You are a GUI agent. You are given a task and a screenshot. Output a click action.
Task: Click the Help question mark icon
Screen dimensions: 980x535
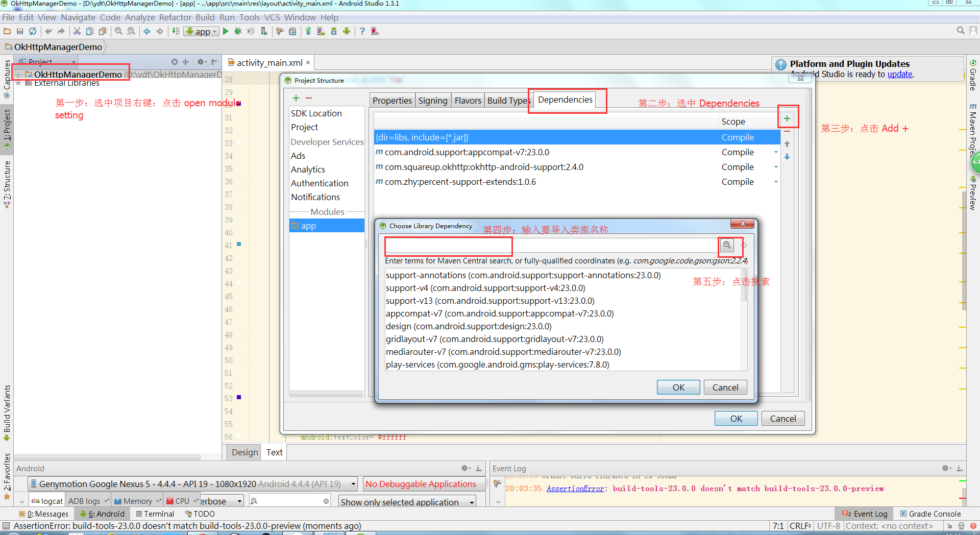(x=362, y=31)
